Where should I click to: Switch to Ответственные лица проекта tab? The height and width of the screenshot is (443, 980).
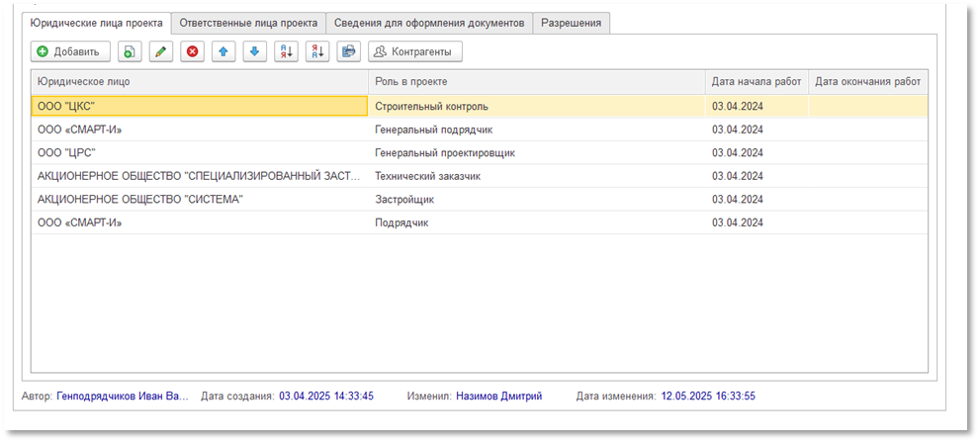tap(248, 22)
